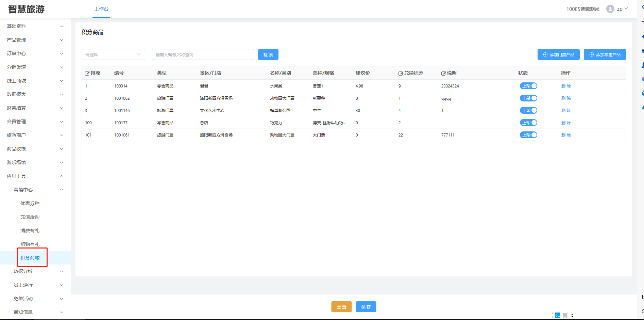
Task: Click the 请输入编号,名称查询 search field
Action: click(203, 54)
